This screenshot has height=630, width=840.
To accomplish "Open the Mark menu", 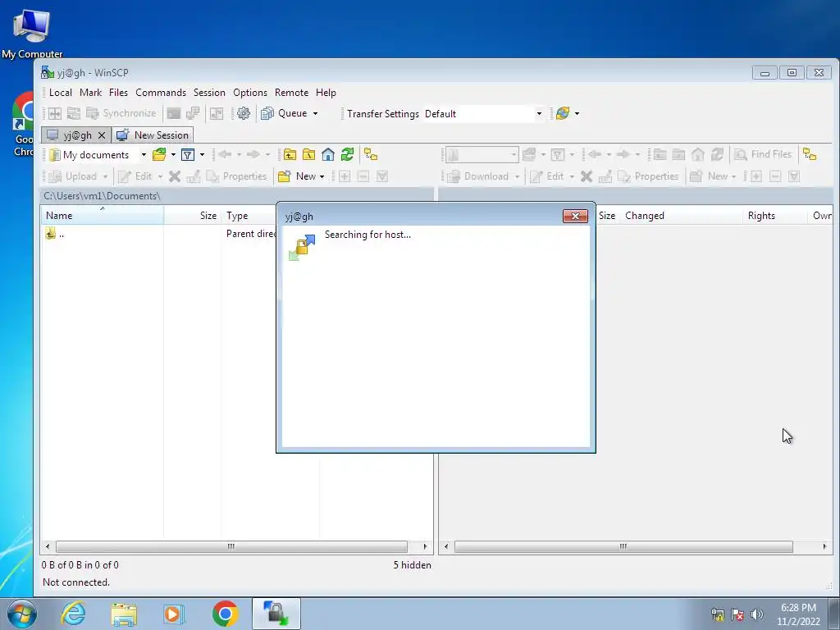I will tap(90, 93).
